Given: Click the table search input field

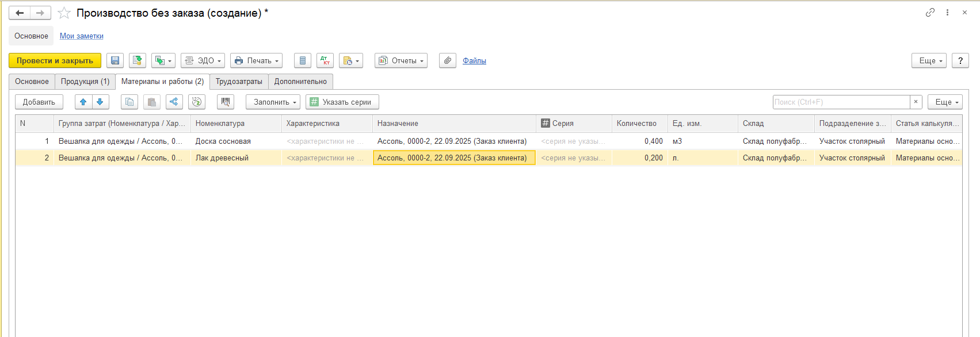Looking at the screenshot, I should coord(840,102).
